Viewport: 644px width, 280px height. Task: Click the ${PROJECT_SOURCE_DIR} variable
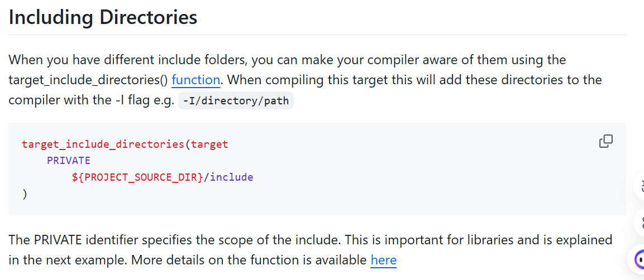[x=137, y=177]
